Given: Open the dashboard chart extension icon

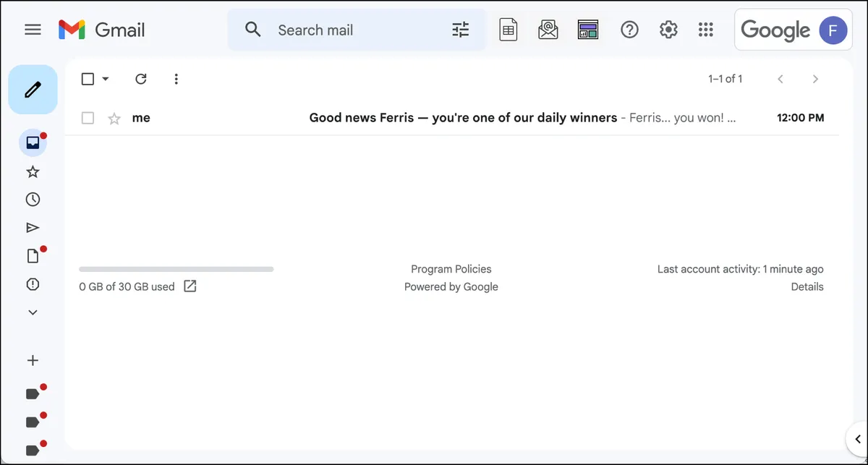Looking at the screenshot, I should (588, 30).
